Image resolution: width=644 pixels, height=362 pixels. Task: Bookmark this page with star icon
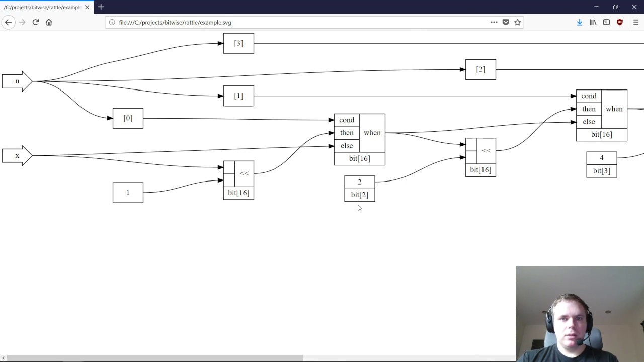[x=517, y=22]
